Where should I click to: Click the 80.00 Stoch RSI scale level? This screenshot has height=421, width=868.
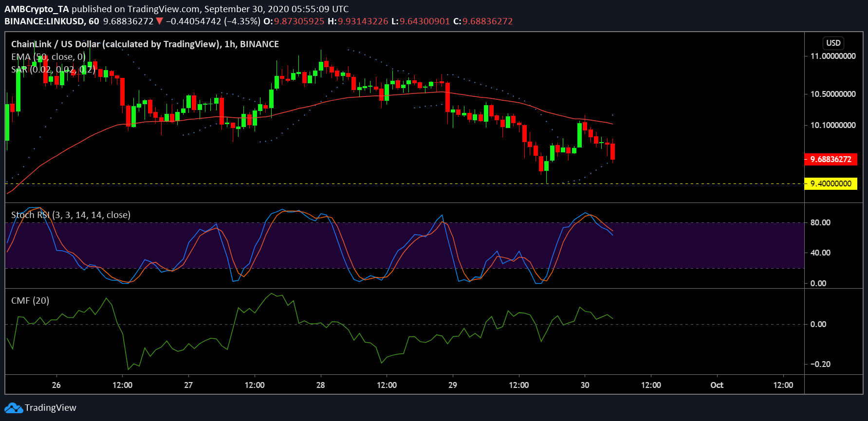[820, 222]
